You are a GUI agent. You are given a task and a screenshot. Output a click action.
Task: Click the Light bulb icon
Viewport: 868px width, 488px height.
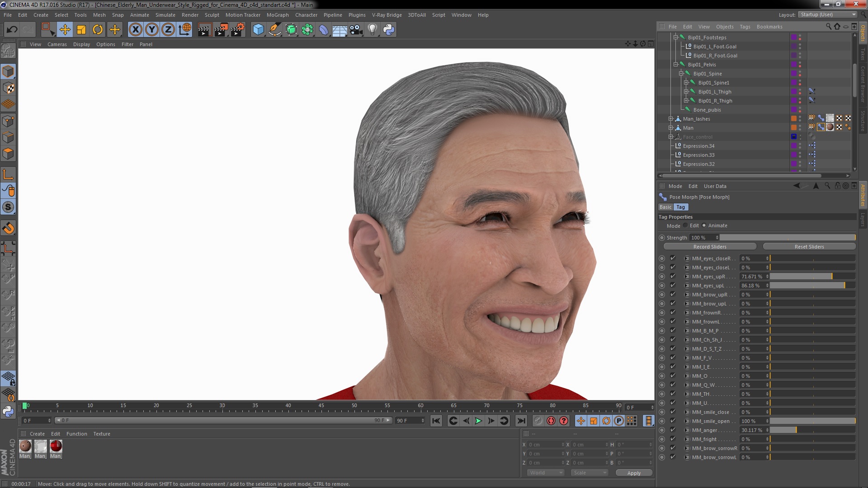[x=372, y=30]
